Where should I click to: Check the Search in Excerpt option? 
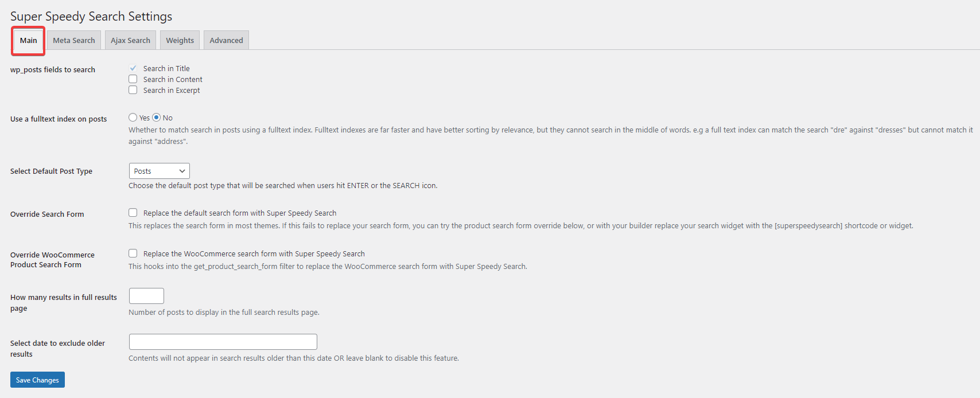tap(133, 89)
